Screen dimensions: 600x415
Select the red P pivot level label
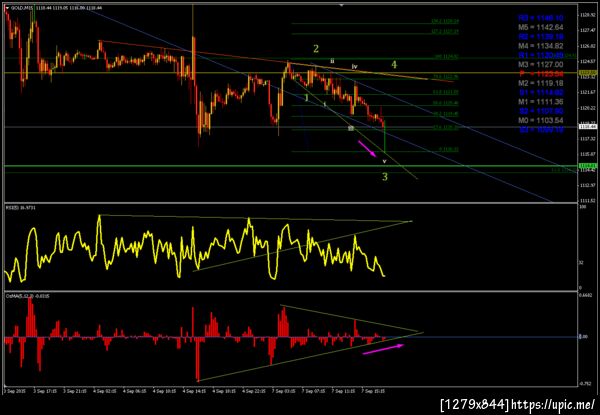point(541,74)
